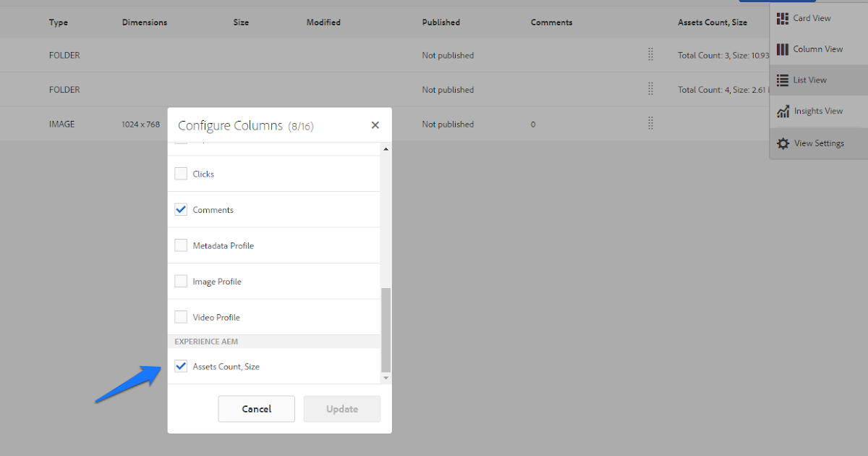Screen dimensions: 868x456
Task: Uncheck the Assets Count, Size checkbox
Action: [181, 366]
